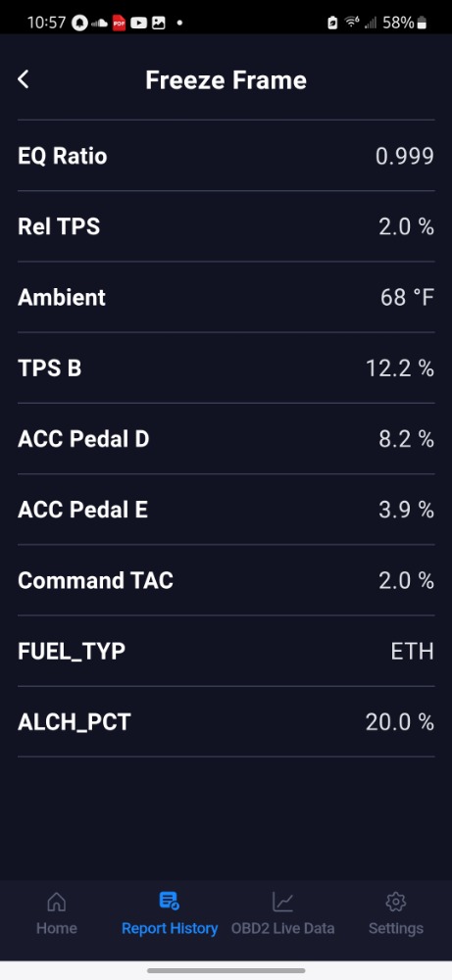Viewport: 452px width, 980px height.
Task: Open the Home house icon
Action: pos(56,902)
